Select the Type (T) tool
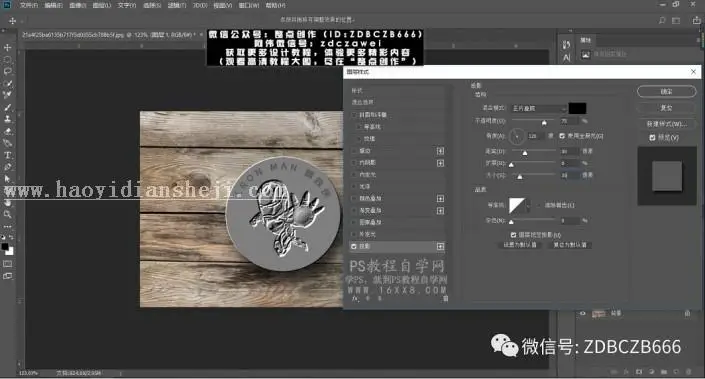Viewport: 705px width, 379px height. click(8, 155)
